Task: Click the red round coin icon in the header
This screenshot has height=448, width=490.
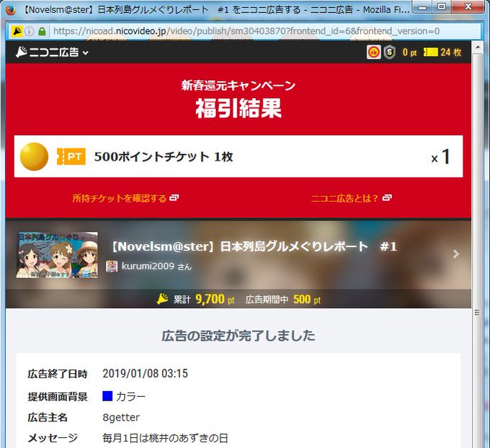Action: 374,52
